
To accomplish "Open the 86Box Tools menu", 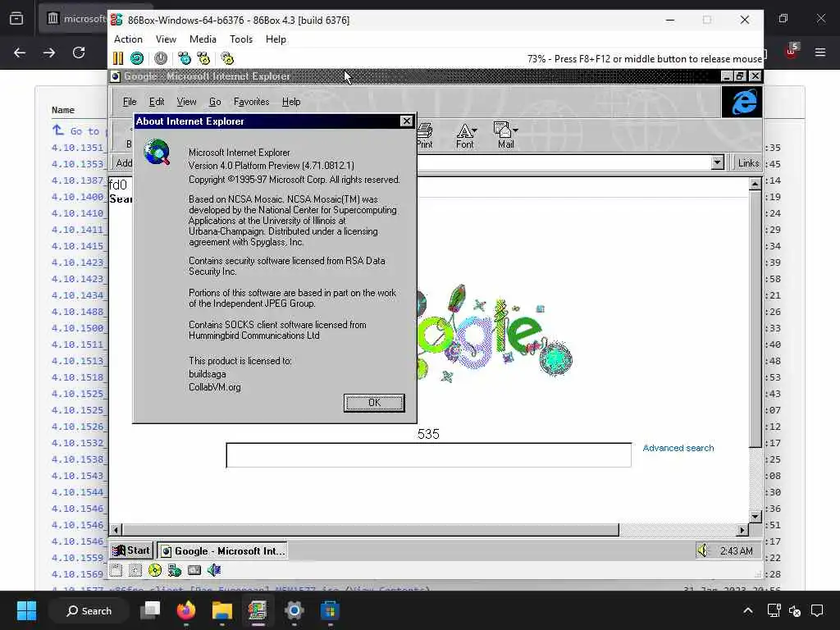I will 241,39.
